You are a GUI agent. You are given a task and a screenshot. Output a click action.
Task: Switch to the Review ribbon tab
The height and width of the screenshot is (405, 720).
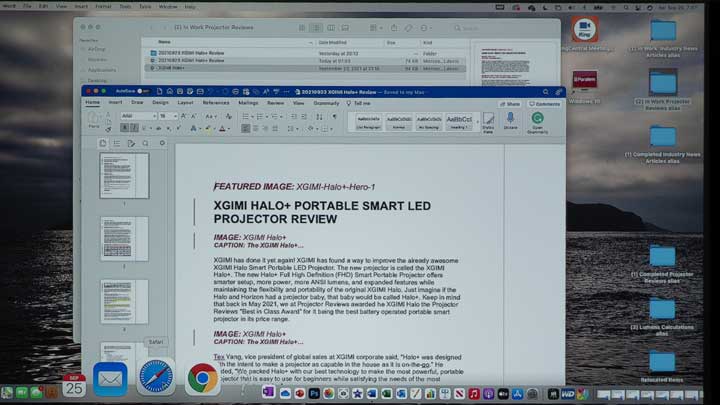tap(276, 103)
